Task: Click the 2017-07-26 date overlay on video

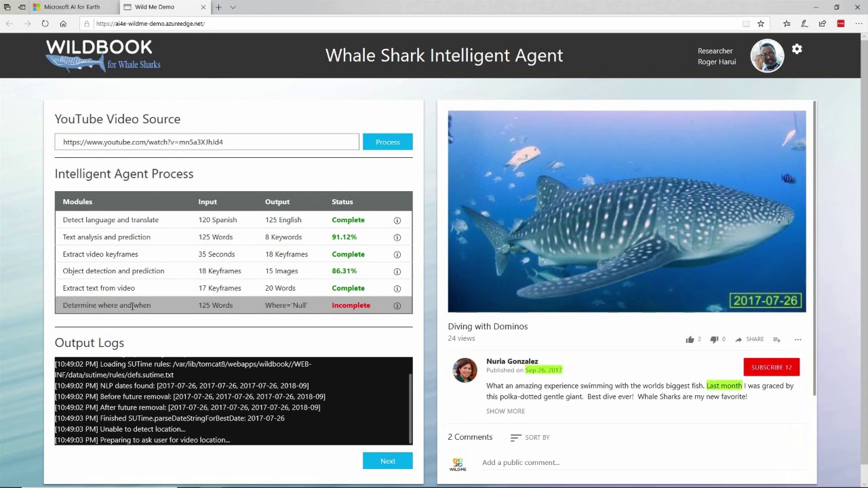Action: pyautogui.click(x=766, y=300)
